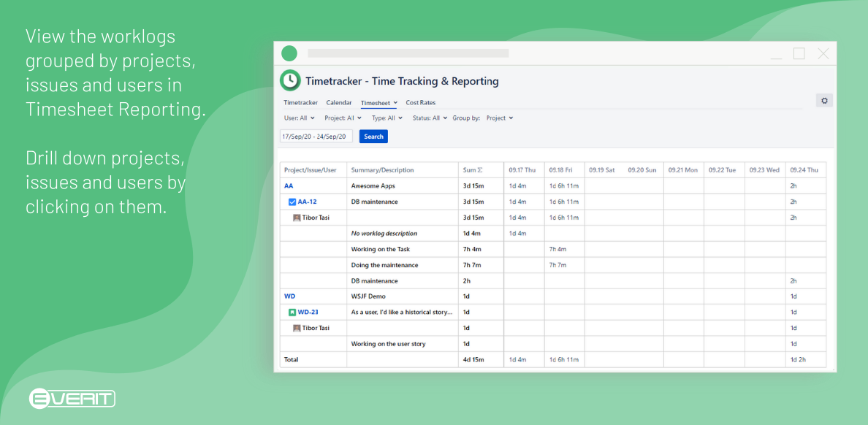Switch to the Calendar tab
This screenshot has height=425, width=868.
click(339, 102)
